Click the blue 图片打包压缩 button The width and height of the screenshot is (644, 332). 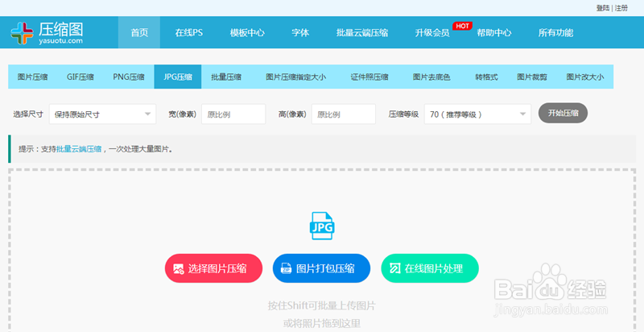point(321,268)
